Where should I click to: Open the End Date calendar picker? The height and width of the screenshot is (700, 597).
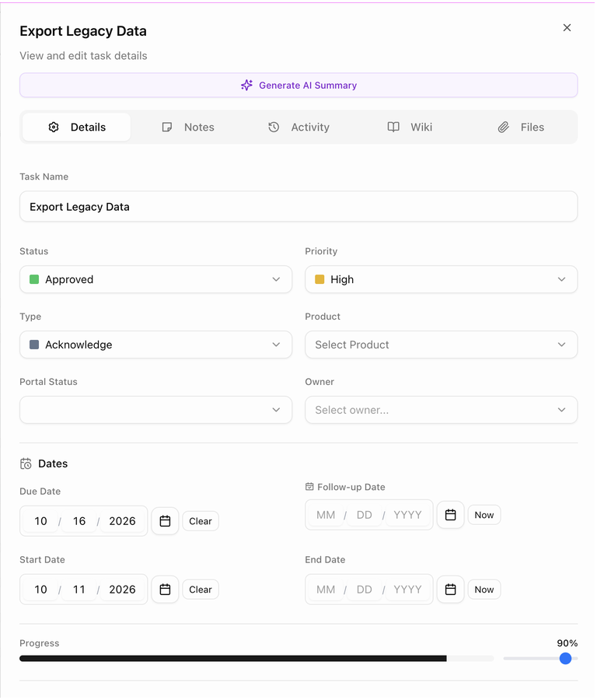click(451, 590)
